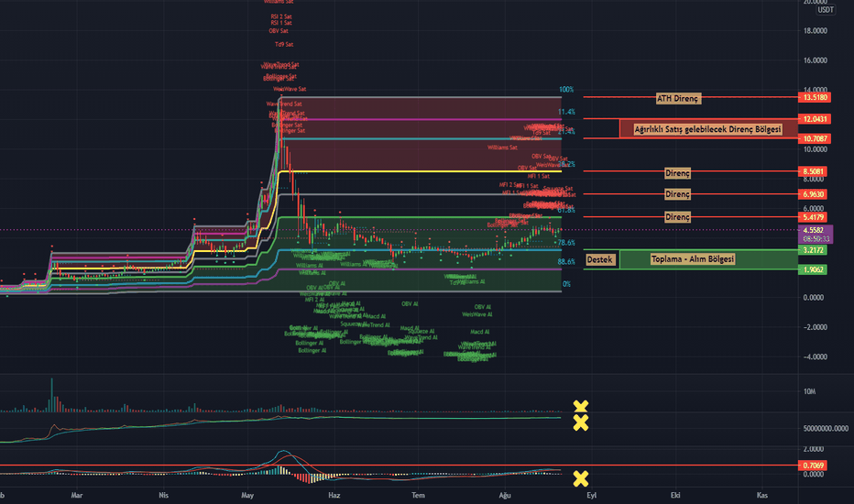This screenshot has width=854, height=504.
Task: Open the USDT currency label
Action: coord(826,10)
